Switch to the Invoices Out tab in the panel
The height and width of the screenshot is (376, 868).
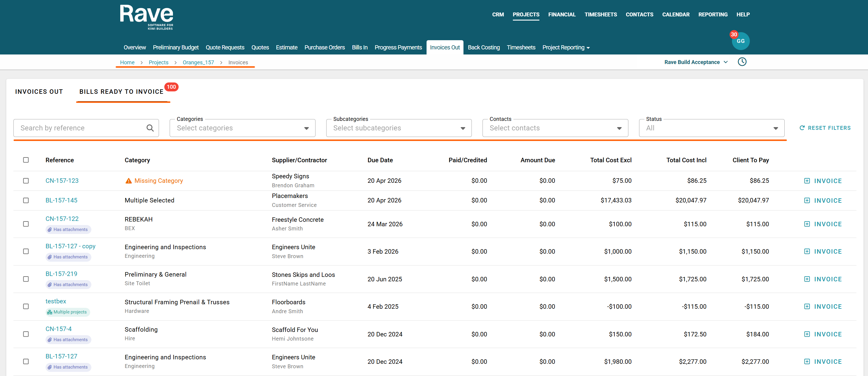click(39, 92)
